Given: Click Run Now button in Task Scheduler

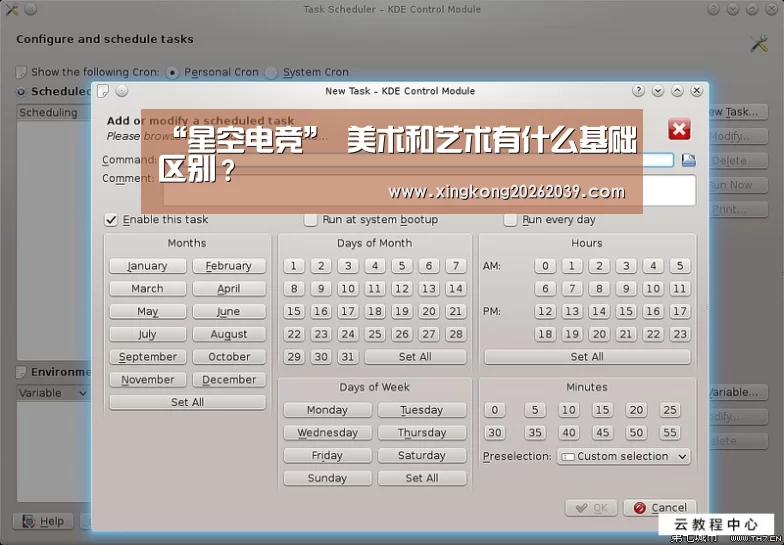Looking at the screenshot, I should tap(738, 186).
